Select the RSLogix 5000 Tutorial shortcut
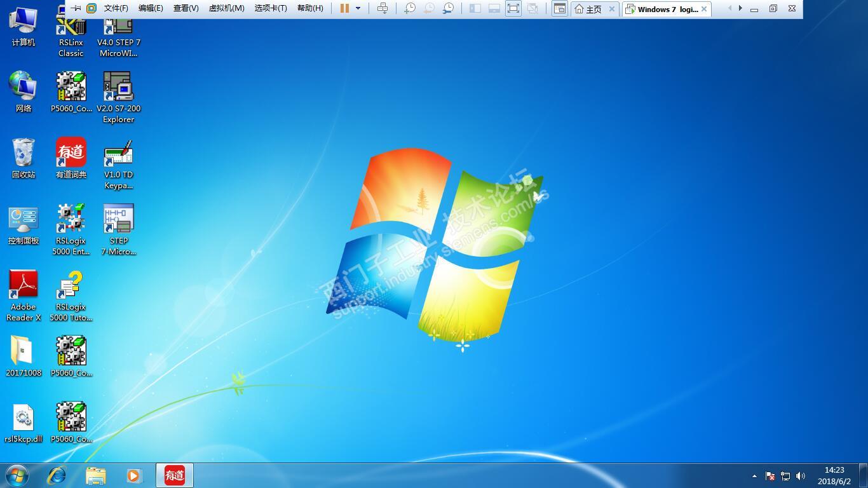The height and width of the screenshot is (488, 868). pyautogui.click(x=71, y=295)
